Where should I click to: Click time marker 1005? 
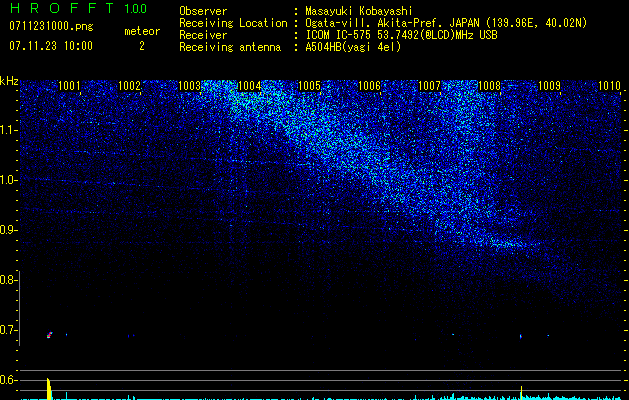309,86
